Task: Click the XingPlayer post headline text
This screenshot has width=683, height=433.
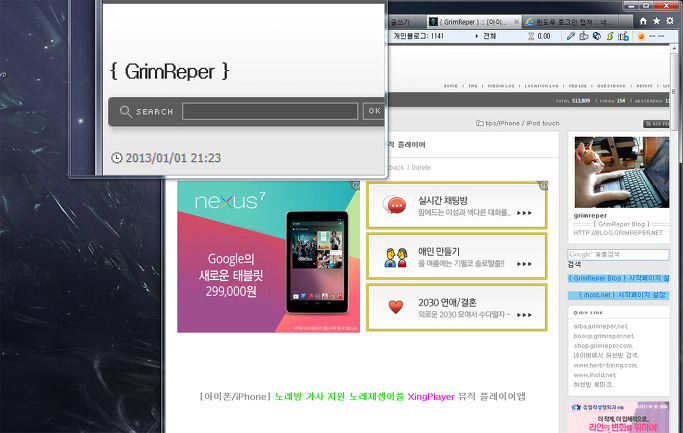Action: click(362, 396)
